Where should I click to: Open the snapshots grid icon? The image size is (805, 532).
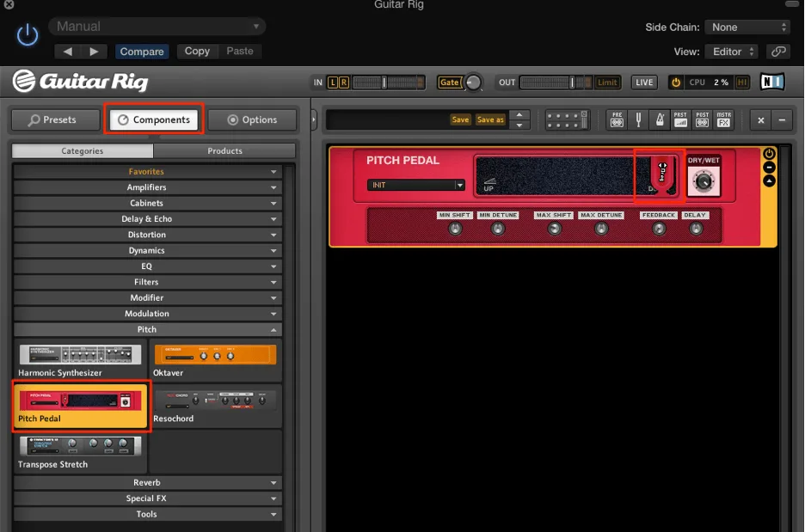566,120
